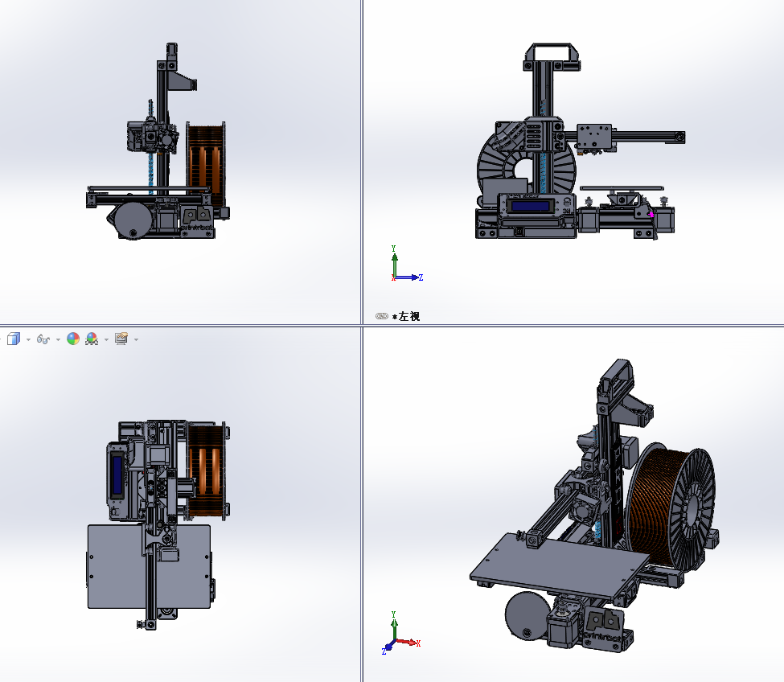The width and height of the screenshot is (784, 682).
Task: Click the orientation triad in isometric view
Action: click(x=400, y=633)
